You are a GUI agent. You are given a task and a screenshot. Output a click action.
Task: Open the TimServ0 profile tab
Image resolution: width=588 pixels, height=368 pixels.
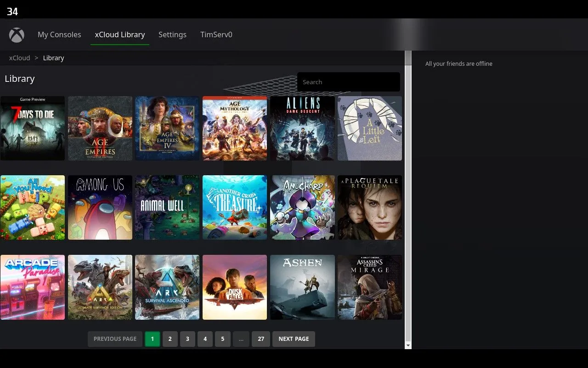[216, 34]
